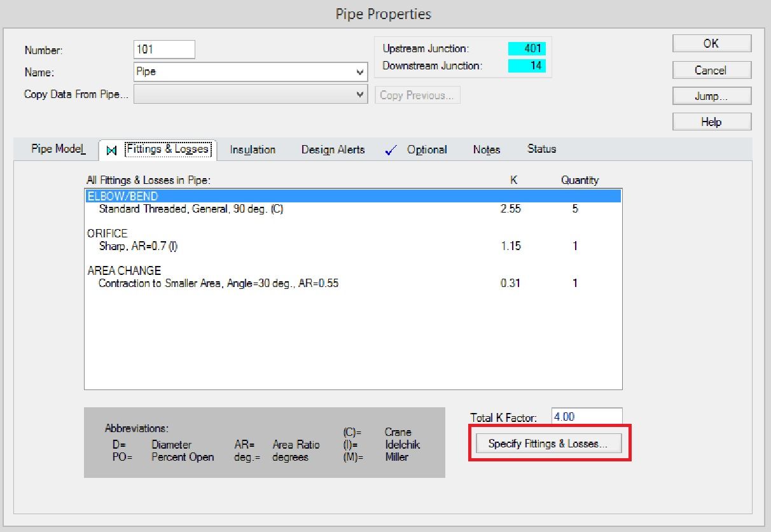Click the checkmark icon beside Optional tab
This screenshot has width=771, height=532.
click(x=391, y=150)
